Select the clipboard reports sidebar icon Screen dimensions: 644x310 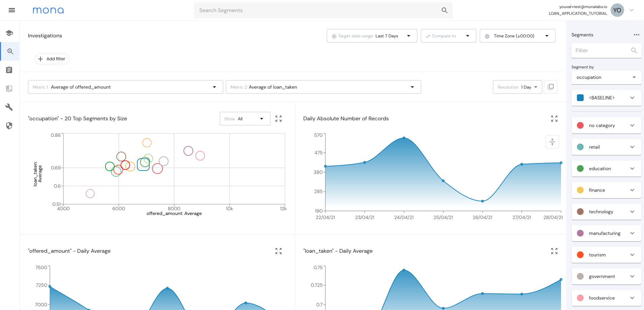(x=9, y=70)
